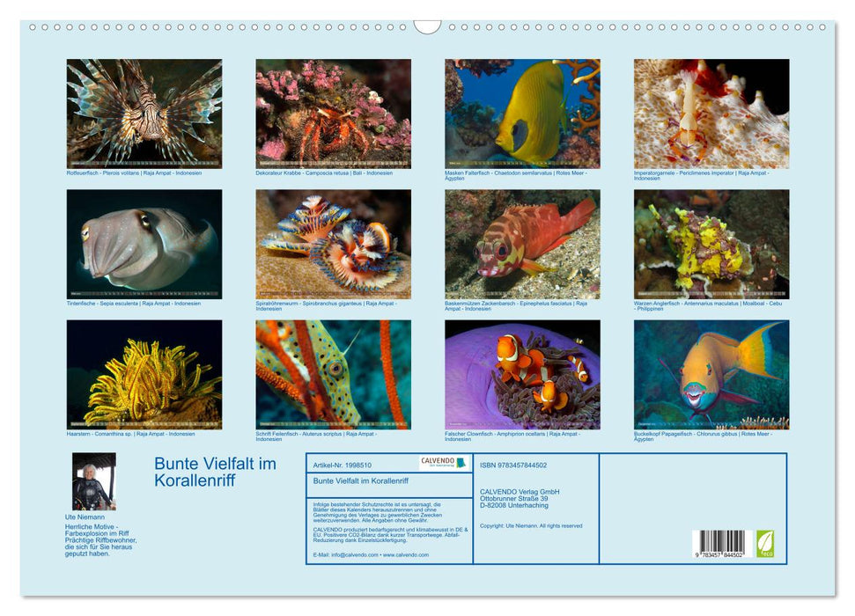Click the CALVENDO logo badge
The image size is (855, 616).
444,463
